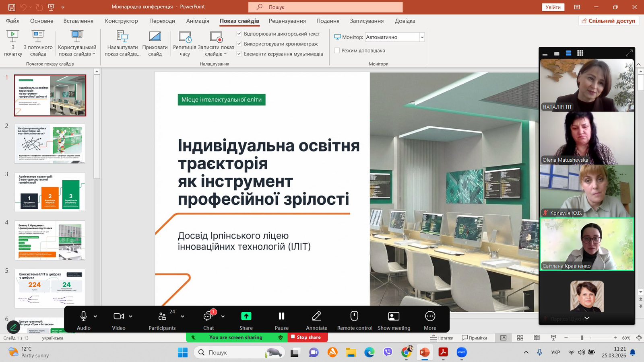Screen dimensions: 644x362
Task: Click Annotate in Zoom toolbar
Action: tap(316, 320)
